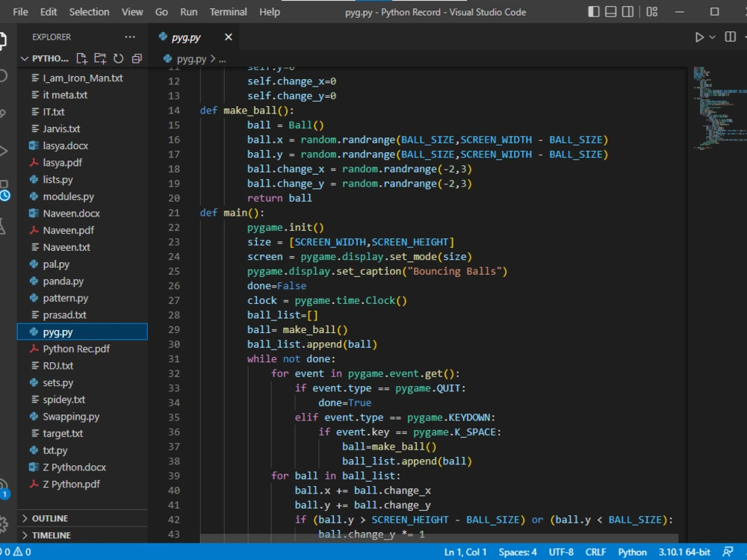
Task: Open the File menu
Action: tap(20, 12)
